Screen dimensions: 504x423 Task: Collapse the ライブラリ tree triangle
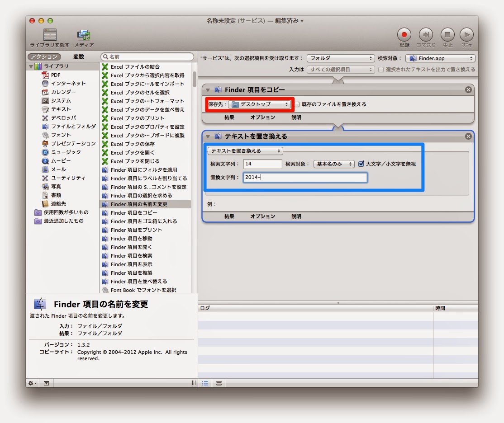[x=31, y=66]
